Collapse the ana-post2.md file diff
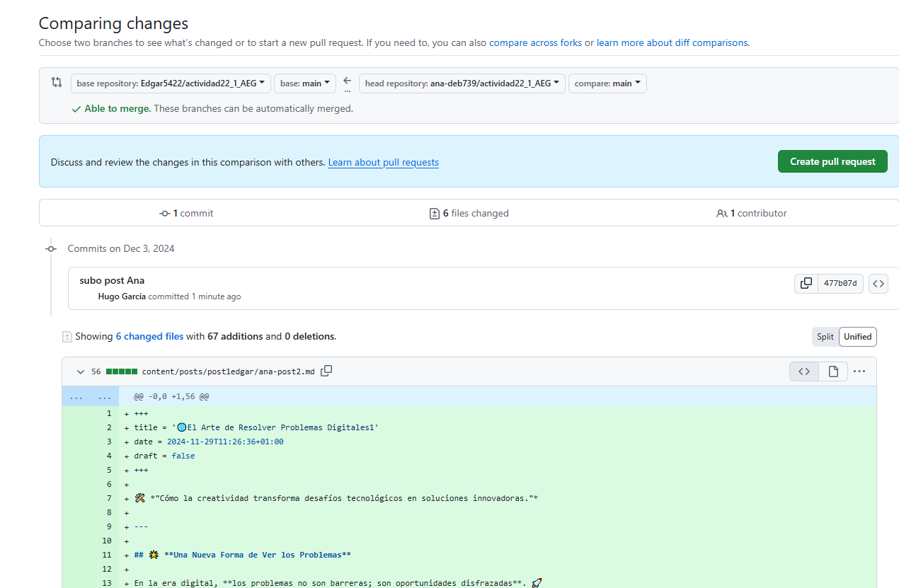The image size is (899, 588). (x=80, y=371)
